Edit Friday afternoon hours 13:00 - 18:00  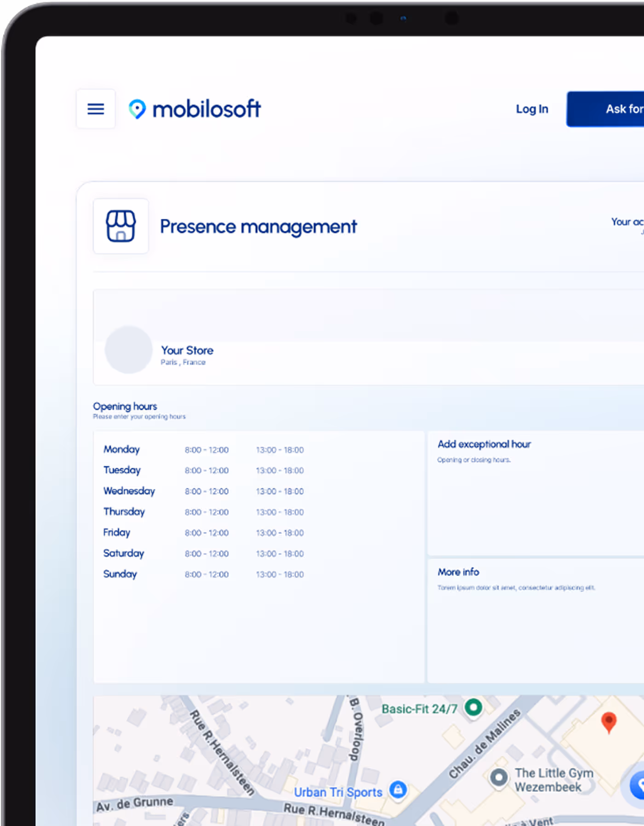[280, 533]
